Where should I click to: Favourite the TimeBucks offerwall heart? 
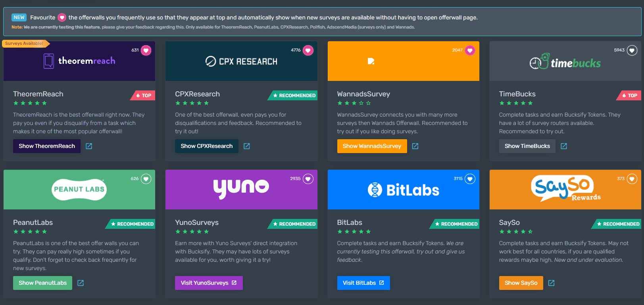[632, 50]
